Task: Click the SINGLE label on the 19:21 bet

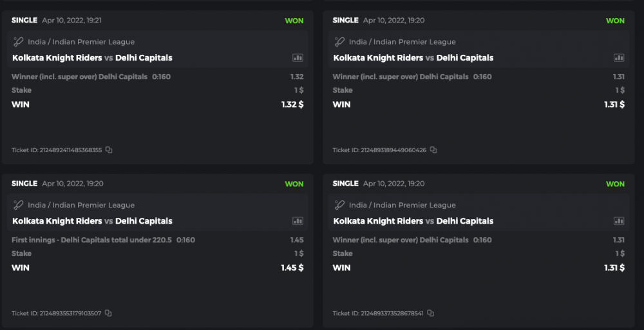Action: [24, 21]
